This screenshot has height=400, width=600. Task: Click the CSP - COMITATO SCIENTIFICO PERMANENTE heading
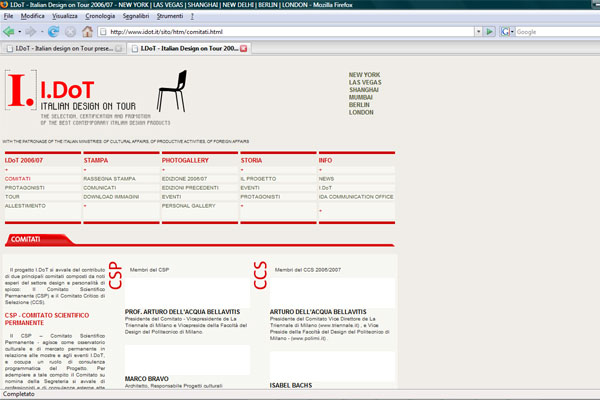coord(47,319)
